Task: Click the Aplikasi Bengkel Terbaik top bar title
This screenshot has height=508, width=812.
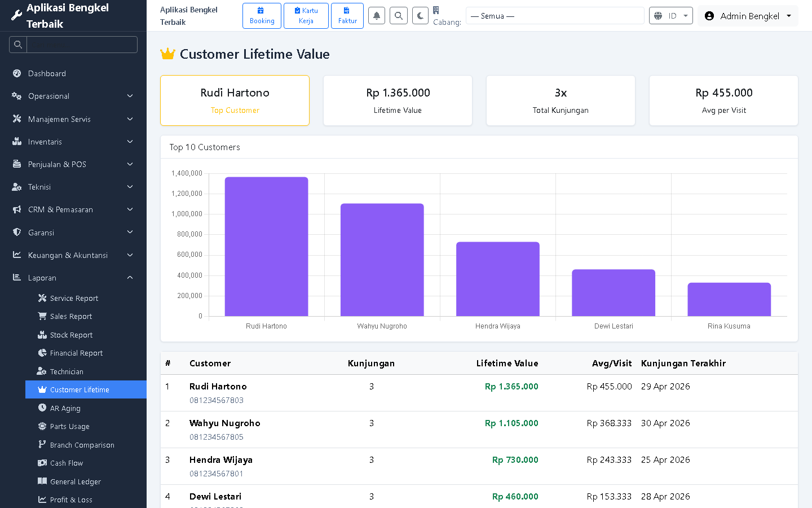Action: (189, 16)
